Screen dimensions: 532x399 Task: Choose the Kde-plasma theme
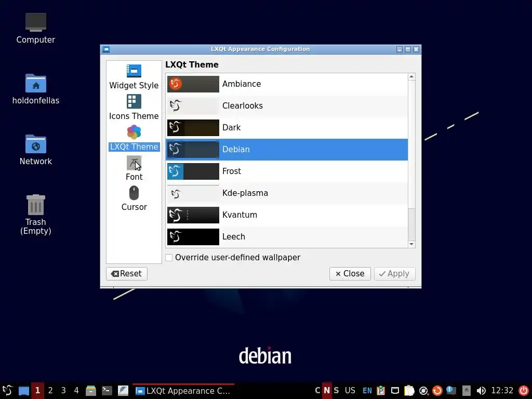pyautogui.click(x=287, y=193)
